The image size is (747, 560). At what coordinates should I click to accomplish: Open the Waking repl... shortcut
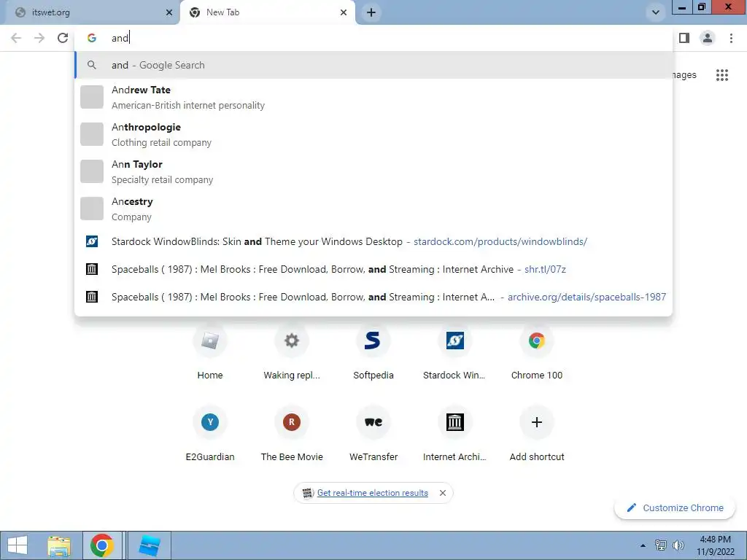[x=292, y=353]
